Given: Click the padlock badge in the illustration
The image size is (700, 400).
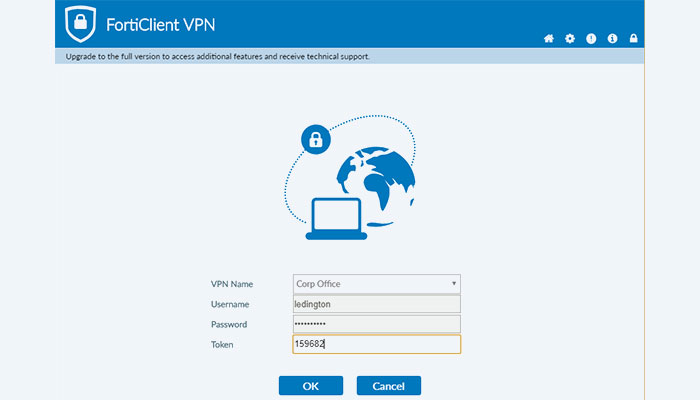Looking at the screenshot, I should tap(315, 140).
